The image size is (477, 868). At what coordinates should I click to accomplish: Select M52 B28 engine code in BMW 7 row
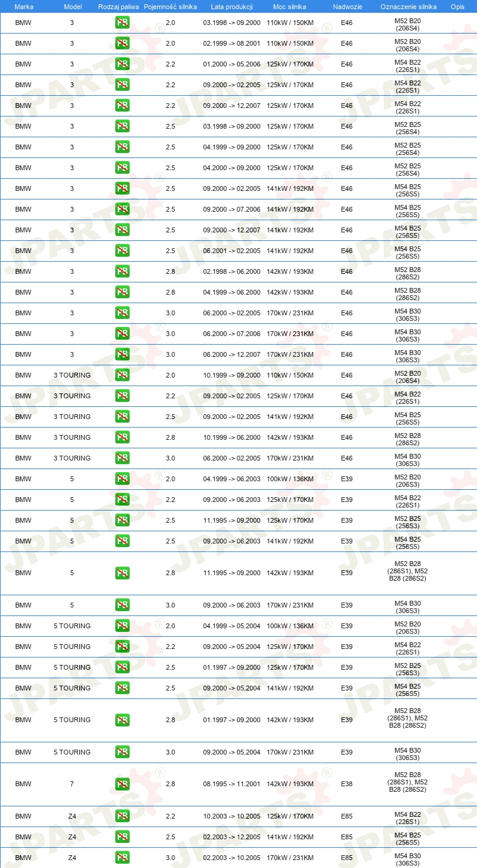[407, 782]
